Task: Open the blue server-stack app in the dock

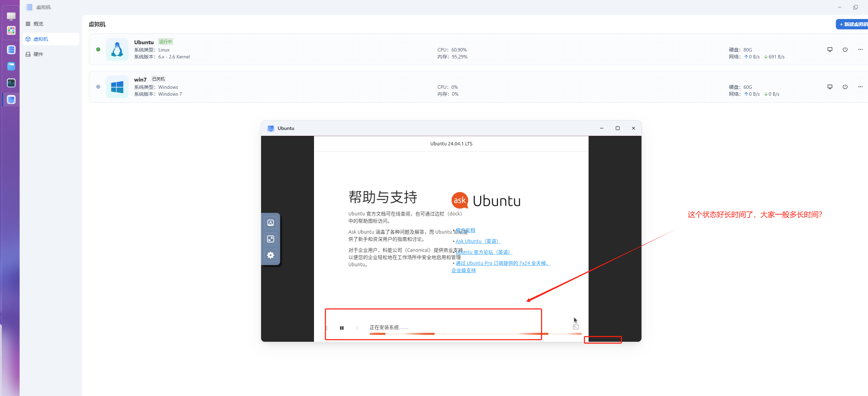Action: pos(11,50)
